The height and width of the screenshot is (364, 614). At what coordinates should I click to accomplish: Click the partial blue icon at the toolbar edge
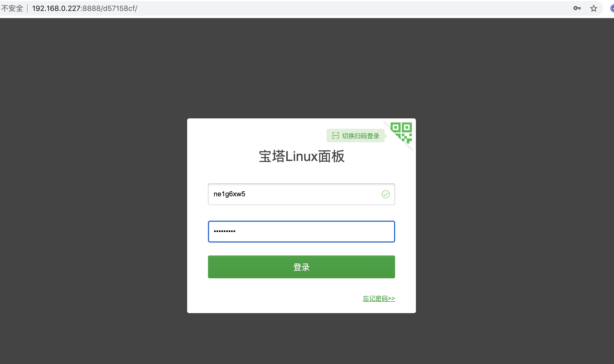point(612,8)
